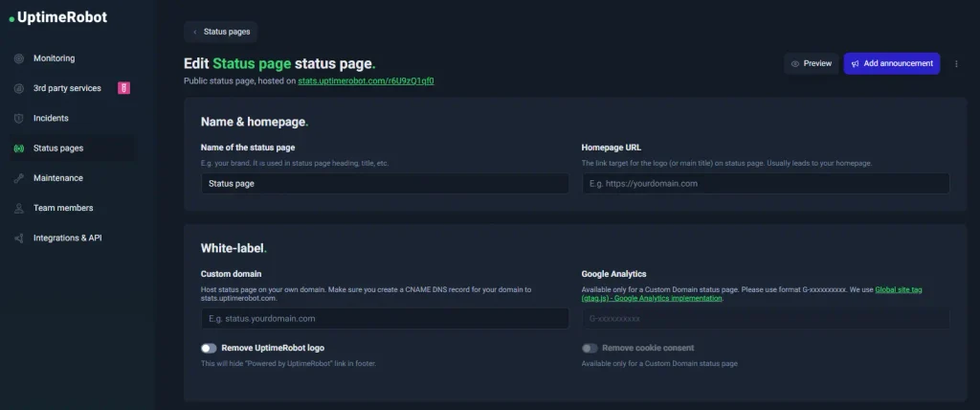
Task: Open Maintenance section
Action: tap(71, 178)
